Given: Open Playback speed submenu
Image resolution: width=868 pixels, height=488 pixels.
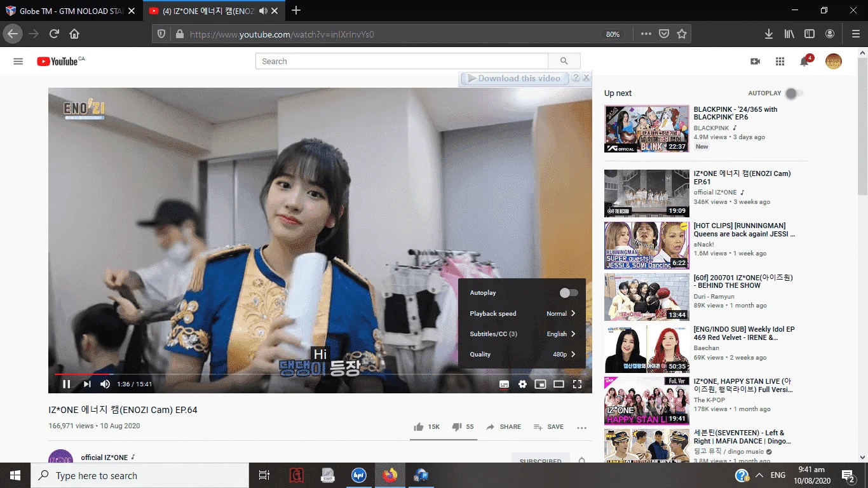Looking at the screenshot, I should pos(522,313).
